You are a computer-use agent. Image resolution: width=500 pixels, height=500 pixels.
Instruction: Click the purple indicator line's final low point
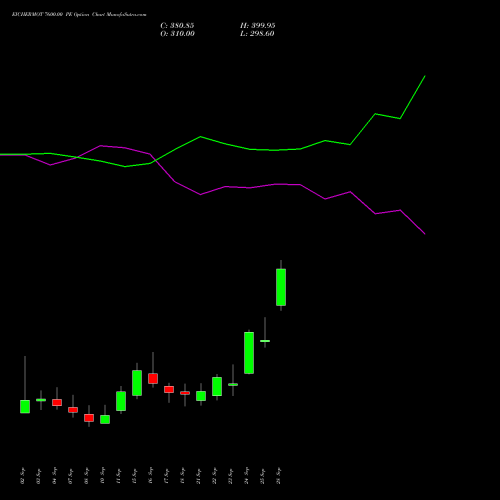click(425, 234)
